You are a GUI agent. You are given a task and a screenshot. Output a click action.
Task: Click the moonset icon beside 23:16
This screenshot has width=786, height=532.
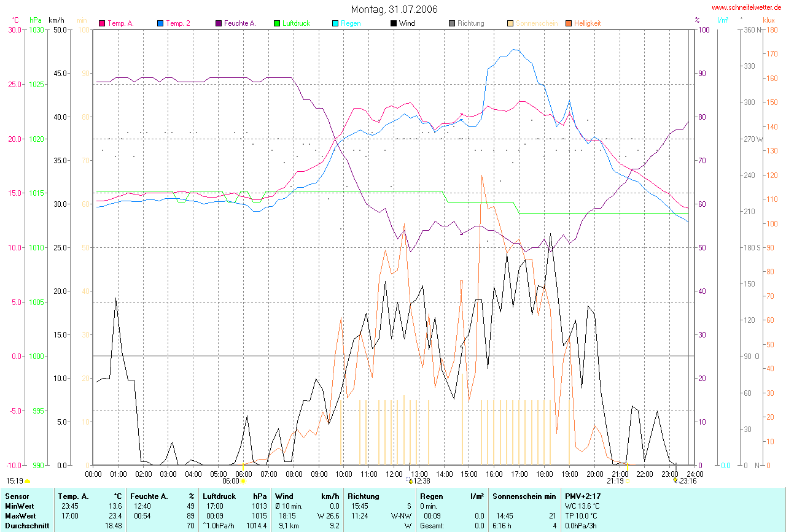point(675,482)
